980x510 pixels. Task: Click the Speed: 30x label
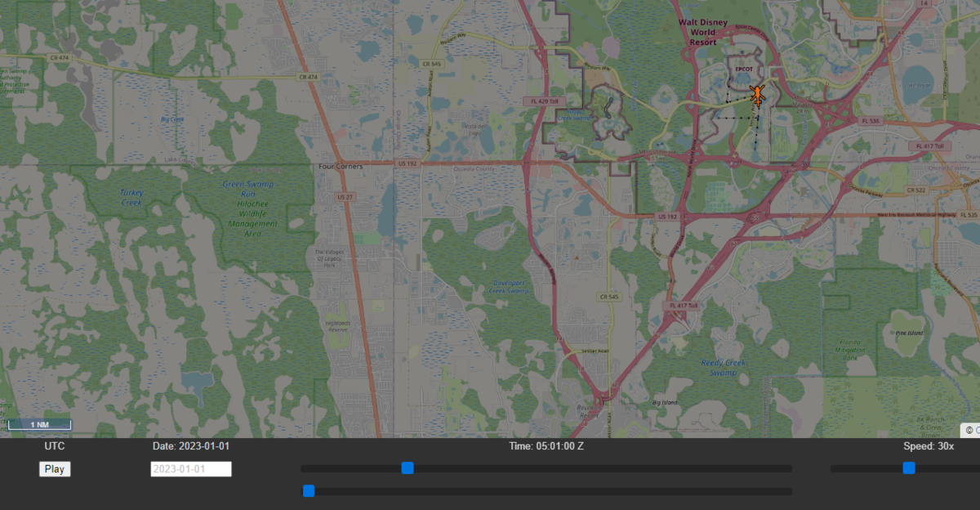pos(929,445)
